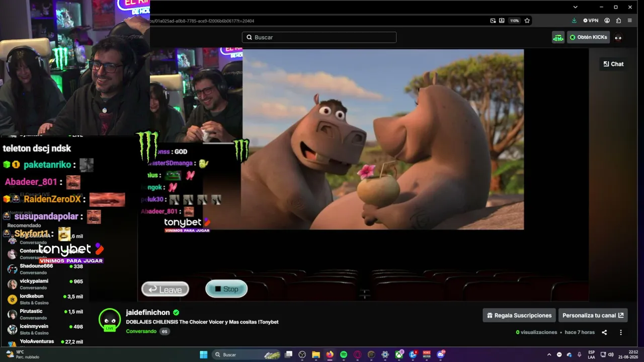644x362 pixels.
Task: Share the stream via share icon
Action: (604, 332)
